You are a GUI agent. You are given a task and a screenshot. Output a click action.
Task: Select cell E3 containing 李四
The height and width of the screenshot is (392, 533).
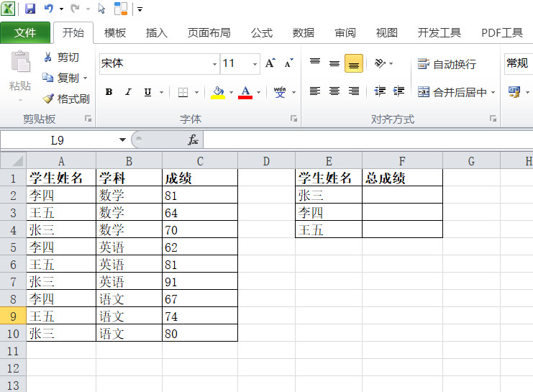coord(329,212)
